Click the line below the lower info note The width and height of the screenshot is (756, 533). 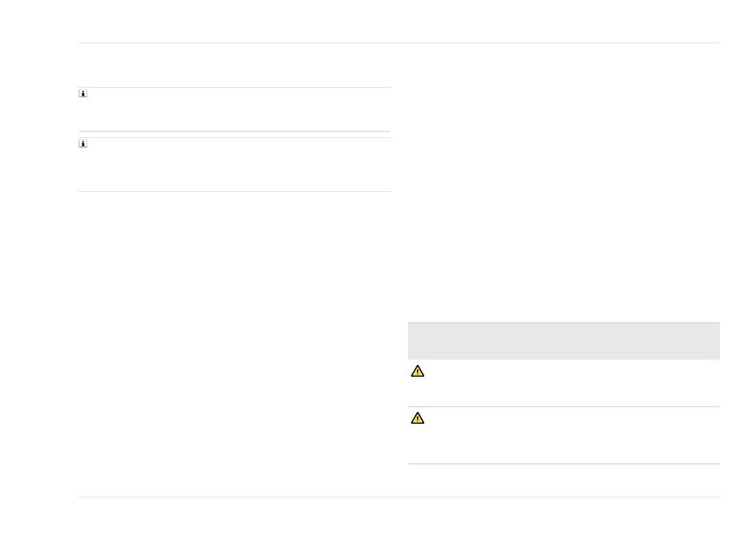click(x=234, y=191)
